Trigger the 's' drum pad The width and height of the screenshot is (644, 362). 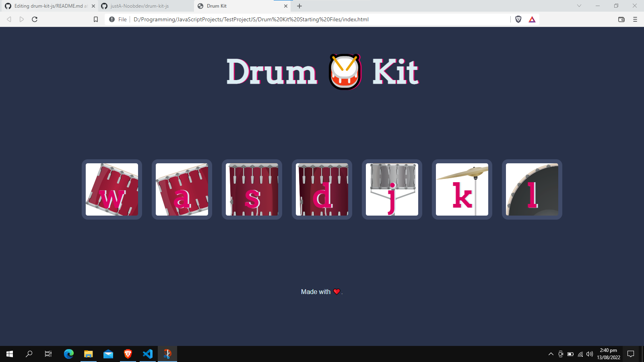pos(252,189)
